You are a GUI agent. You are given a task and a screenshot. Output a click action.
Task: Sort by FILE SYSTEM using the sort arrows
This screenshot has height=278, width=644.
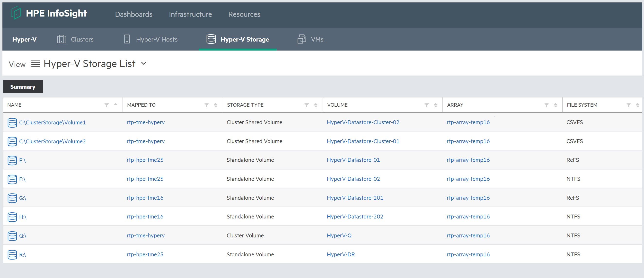(x=638, y=105)
